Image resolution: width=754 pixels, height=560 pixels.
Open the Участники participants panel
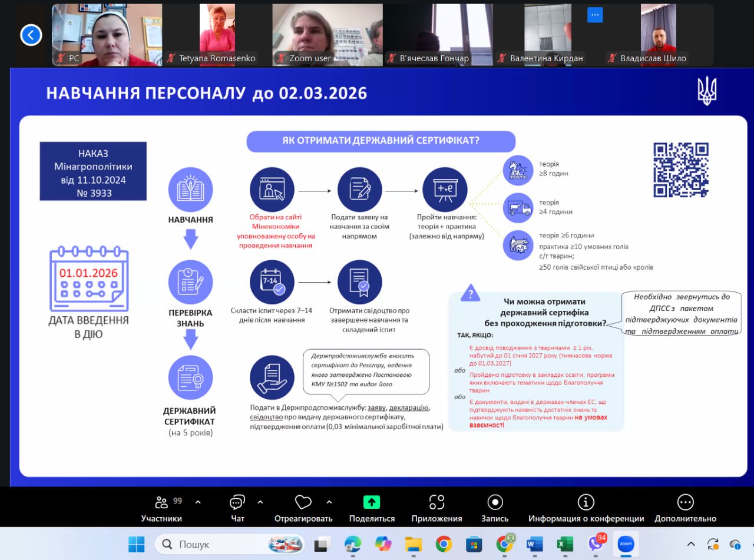pos(161,503)
